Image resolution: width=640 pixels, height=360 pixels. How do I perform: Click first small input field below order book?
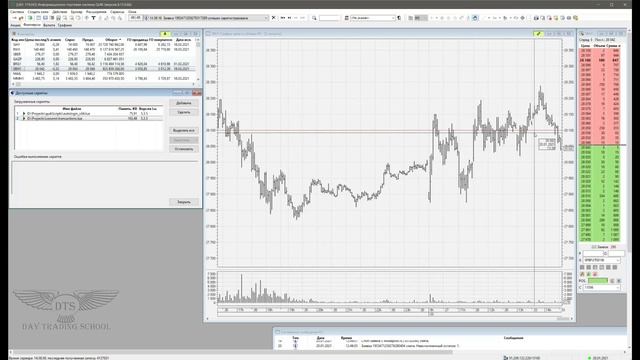(x=593, y=253)
